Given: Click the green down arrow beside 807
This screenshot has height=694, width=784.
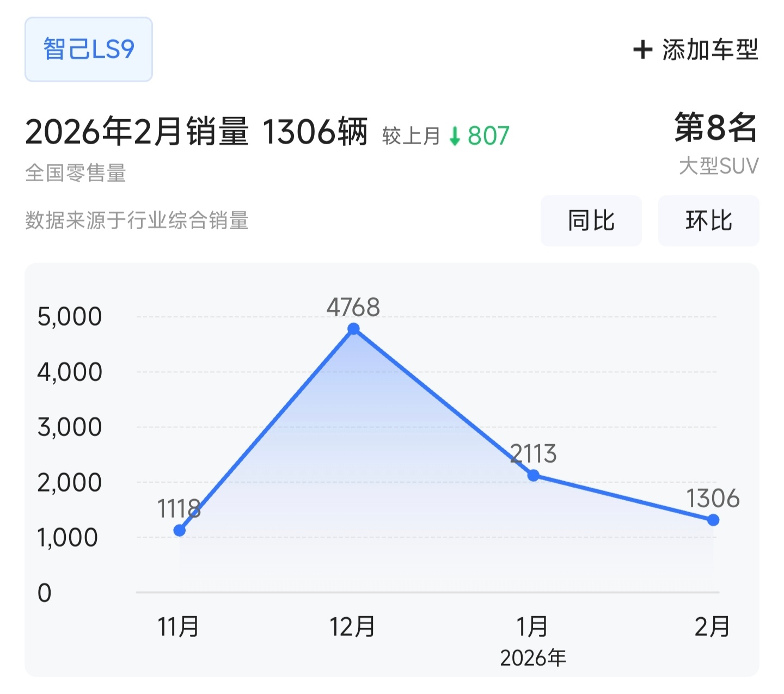Looking at the screenshot, I should pyautogui.click(x=455, y=136).
